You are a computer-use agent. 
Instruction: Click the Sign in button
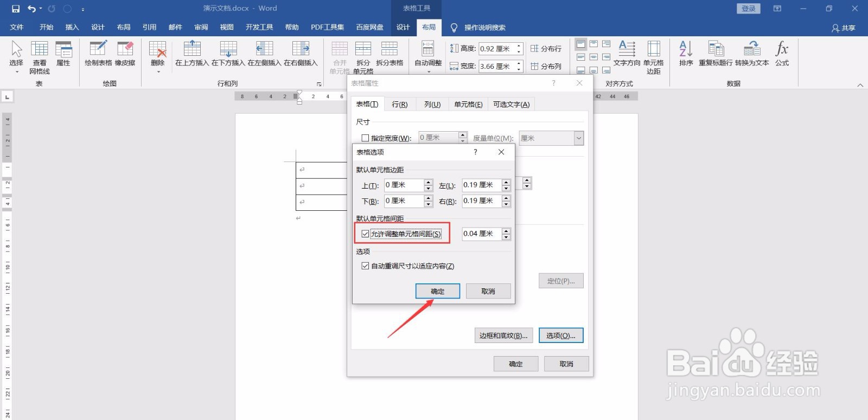pos(749,9)
